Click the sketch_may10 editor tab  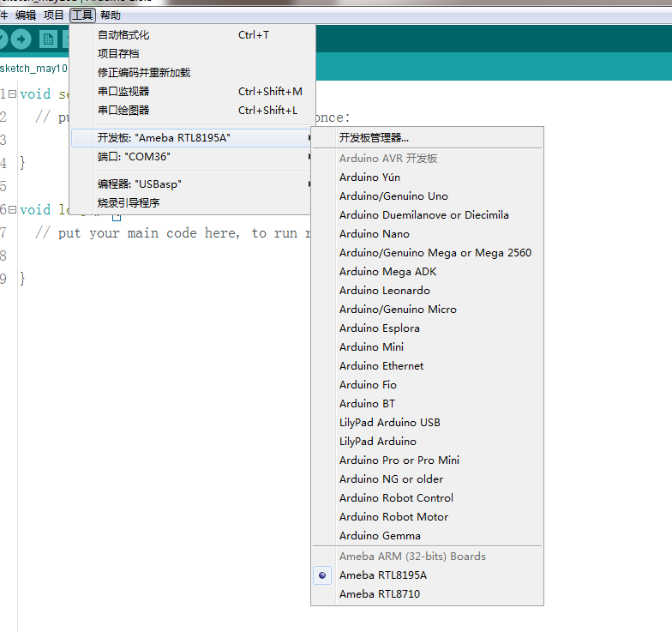click(33, 69)
